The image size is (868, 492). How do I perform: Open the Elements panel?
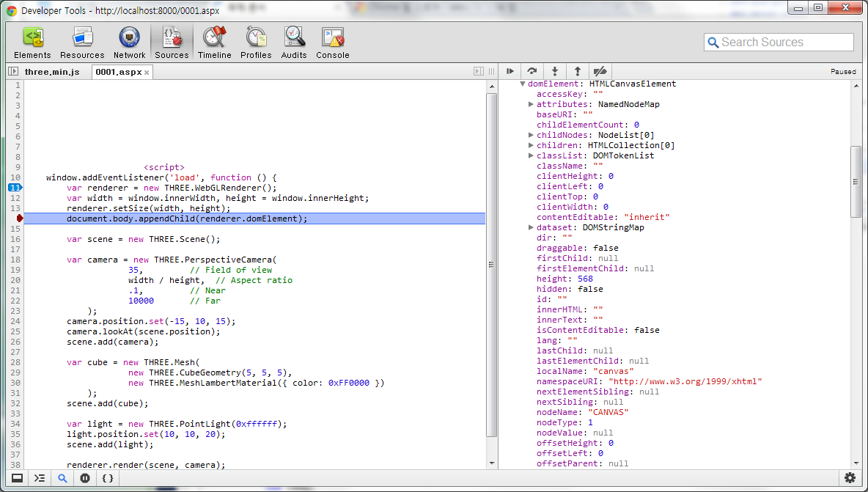(x=33, y=43)
